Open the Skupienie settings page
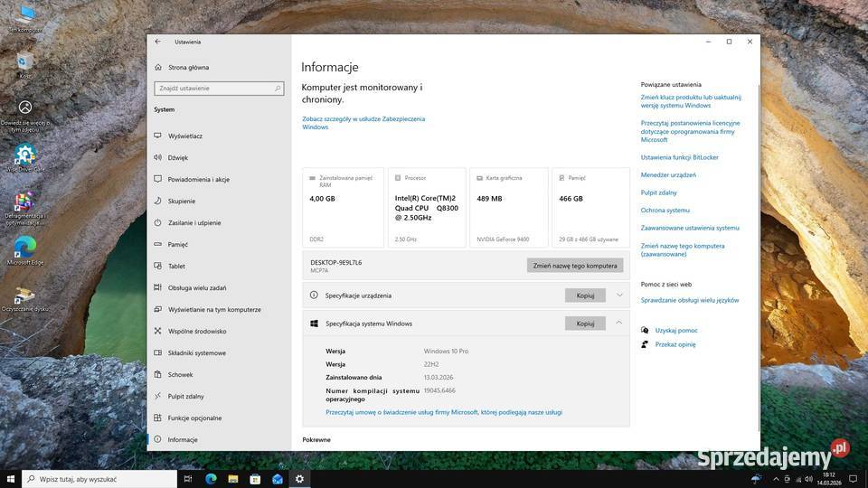The width and height of the screenshot is (868, 488). tap(181, 201)
